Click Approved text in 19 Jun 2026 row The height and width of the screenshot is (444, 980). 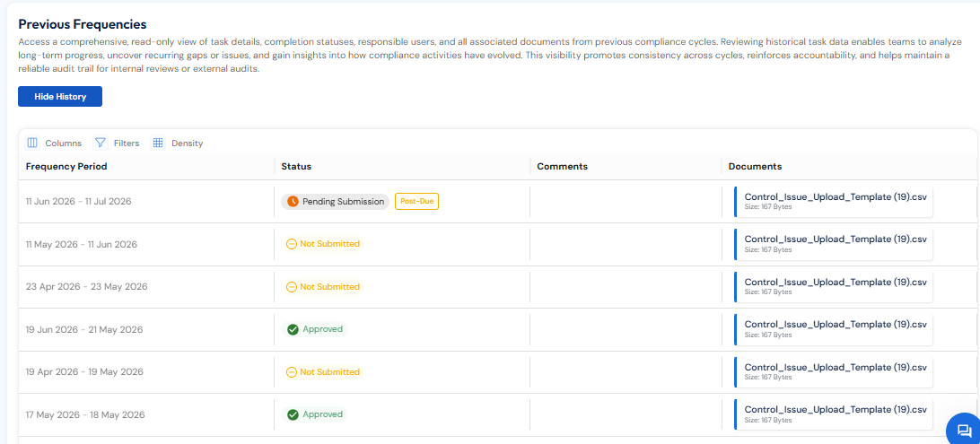pyautogui.click(x=323, y=329)
